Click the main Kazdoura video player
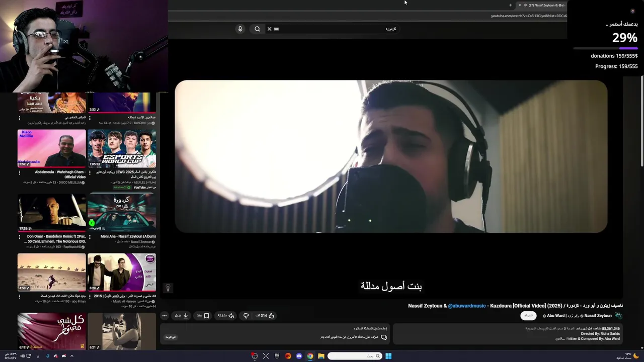The image size is (644, 362). [x=391, y=156]
